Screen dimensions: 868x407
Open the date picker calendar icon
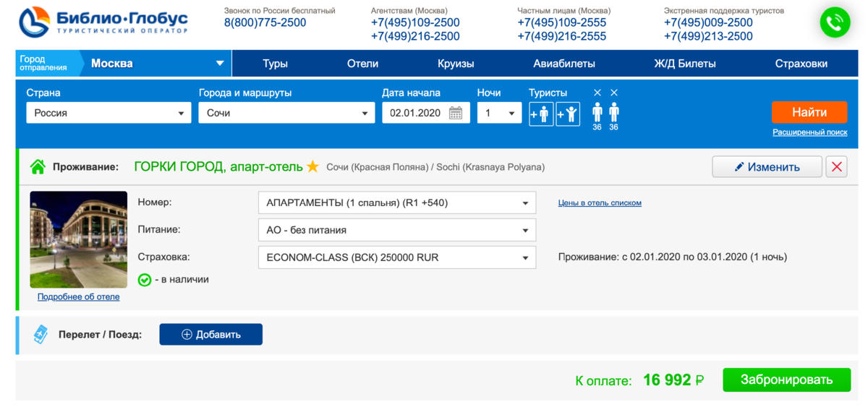[456, 113]
